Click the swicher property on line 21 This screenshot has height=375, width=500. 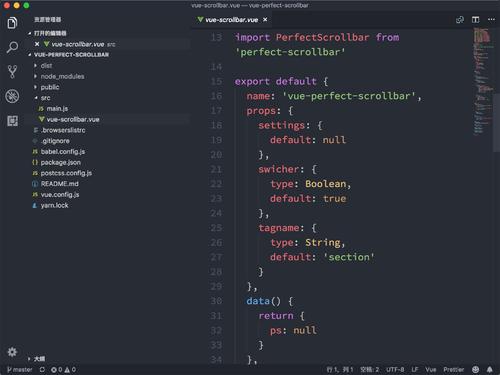point(279,169)
